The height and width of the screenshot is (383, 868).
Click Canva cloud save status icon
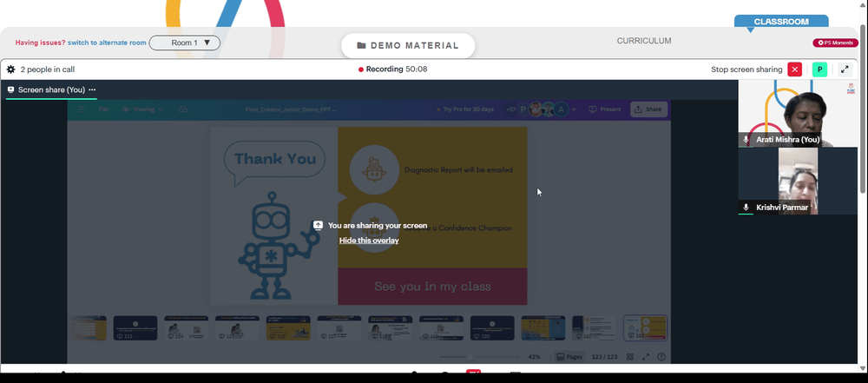pyautogui.click(x=182, y=109)
